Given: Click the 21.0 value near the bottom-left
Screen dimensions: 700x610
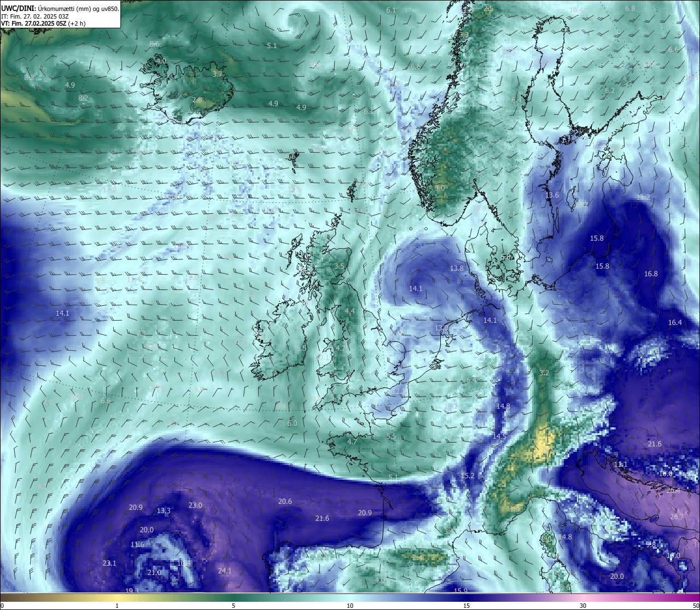Looking at the screenshot, I should coord(154,572).
